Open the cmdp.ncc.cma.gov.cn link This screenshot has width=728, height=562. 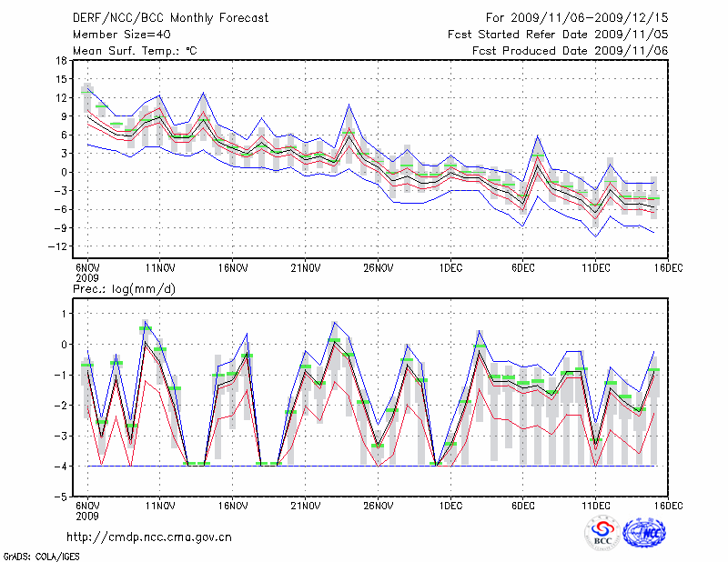(150, 537)
